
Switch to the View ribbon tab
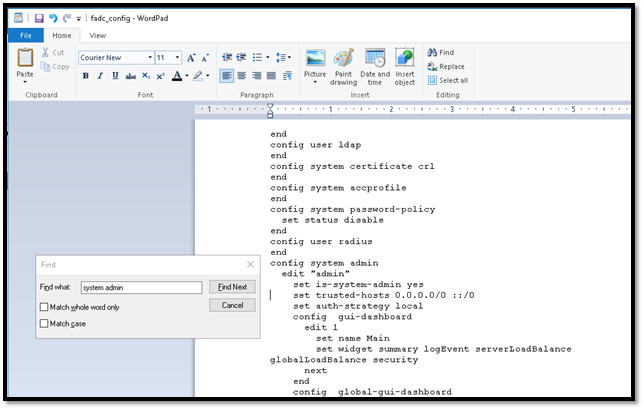[x=98, y=35]
